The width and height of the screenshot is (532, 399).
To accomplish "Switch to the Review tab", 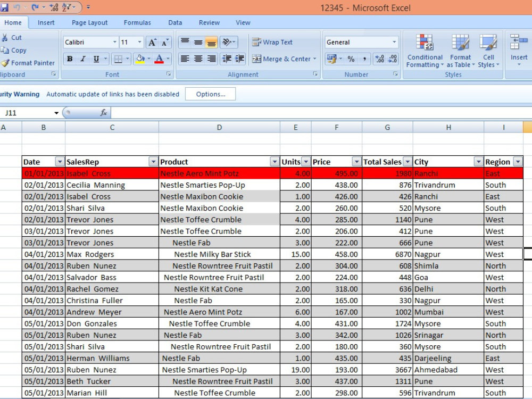I will [x=209, y=22].
